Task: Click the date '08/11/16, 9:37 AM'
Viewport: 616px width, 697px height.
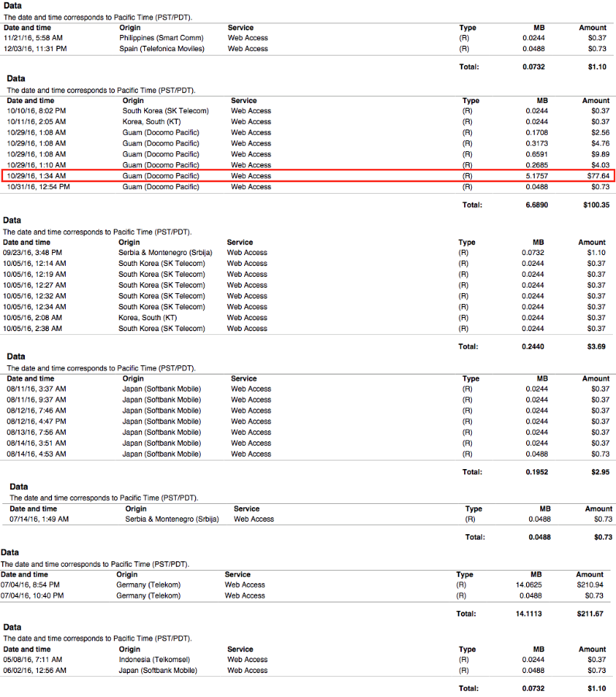Action: pyautogui.click(x=36, y=400)
